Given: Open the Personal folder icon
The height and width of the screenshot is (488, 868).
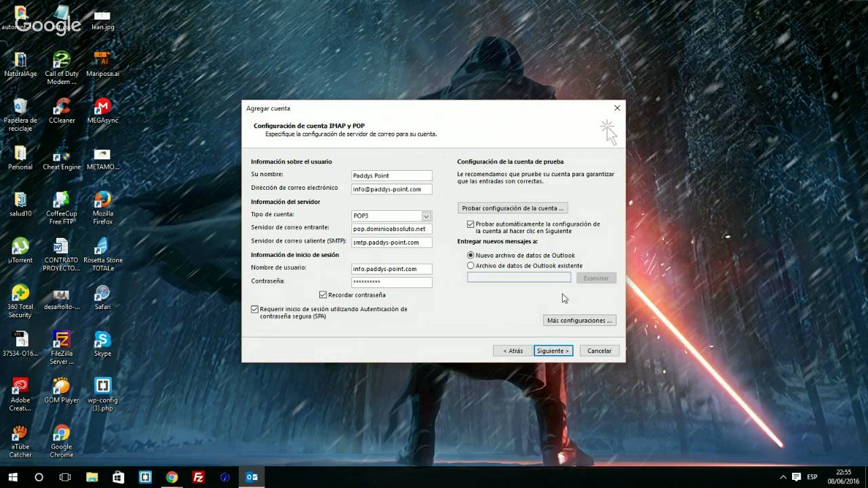Looking at the screenshot, I should 20,158.
